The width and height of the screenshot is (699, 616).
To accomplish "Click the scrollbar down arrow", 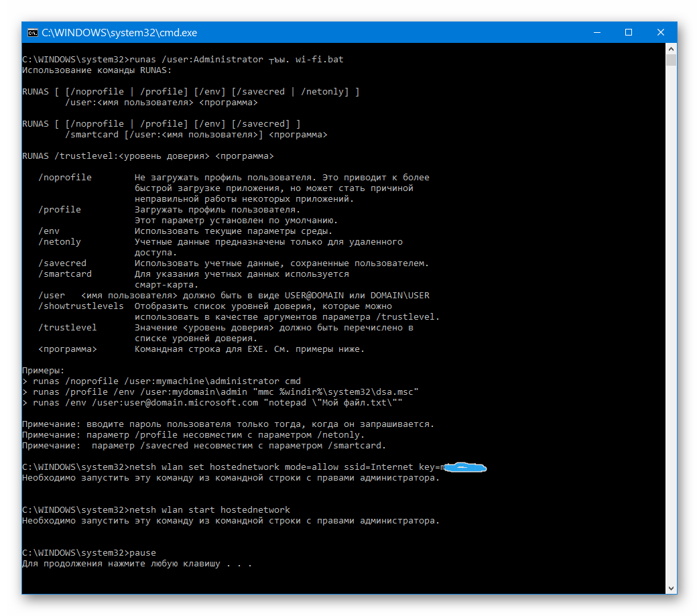I will point(671,588).
